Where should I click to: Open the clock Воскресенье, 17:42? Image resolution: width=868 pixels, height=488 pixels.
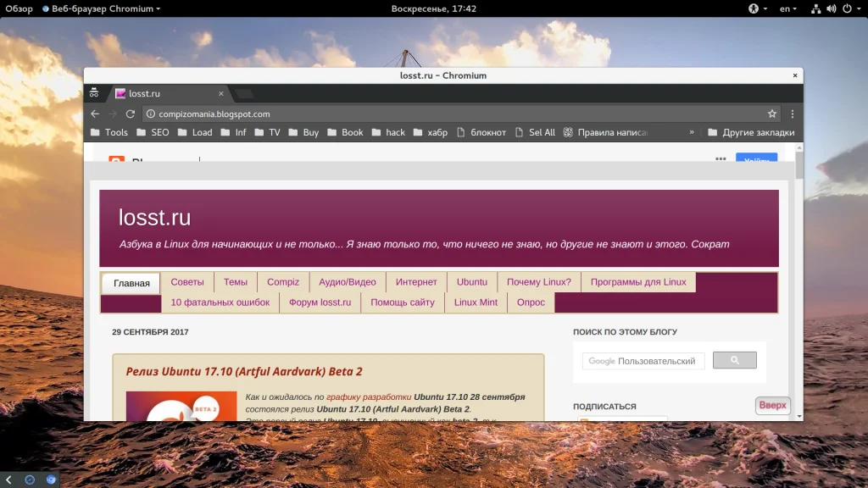click(x=433, y=8)
